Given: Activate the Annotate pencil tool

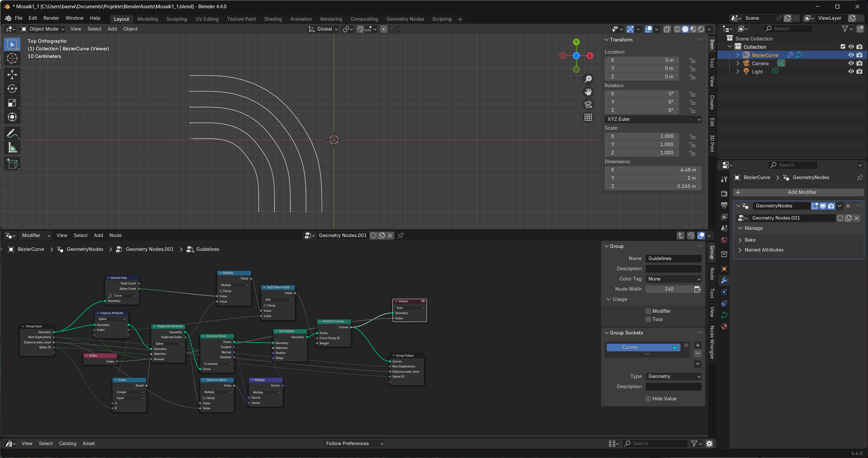Looking at the screenshot, I should pos(12,133).
